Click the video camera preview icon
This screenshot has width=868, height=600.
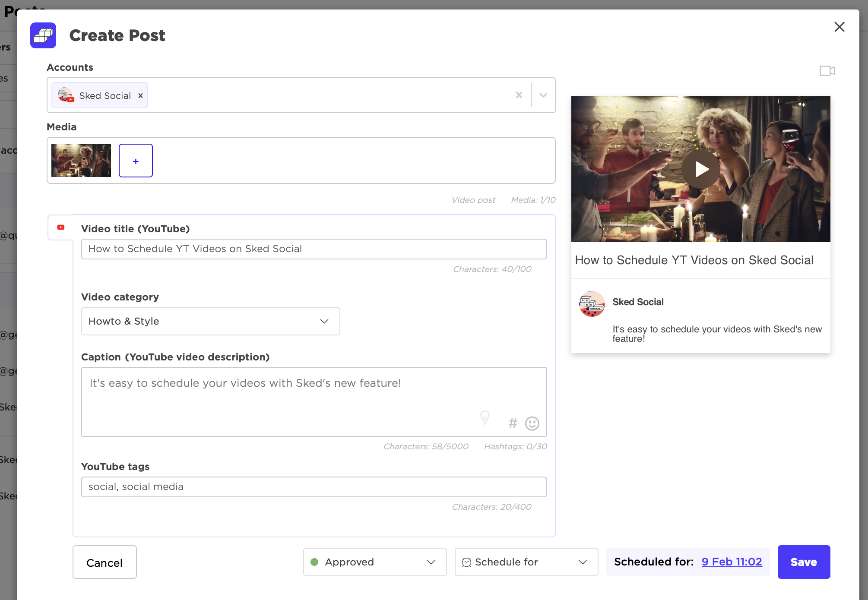(x=827, y=71)
